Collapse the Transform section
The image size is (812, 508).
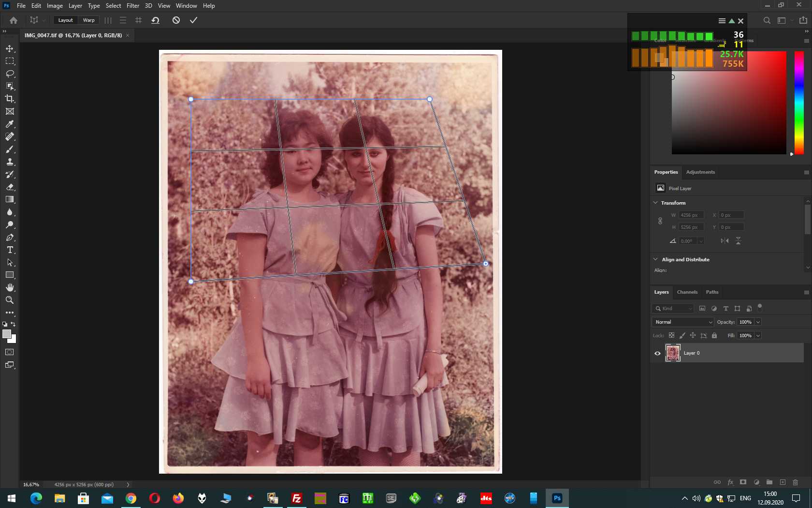click(x=656, y=203)
